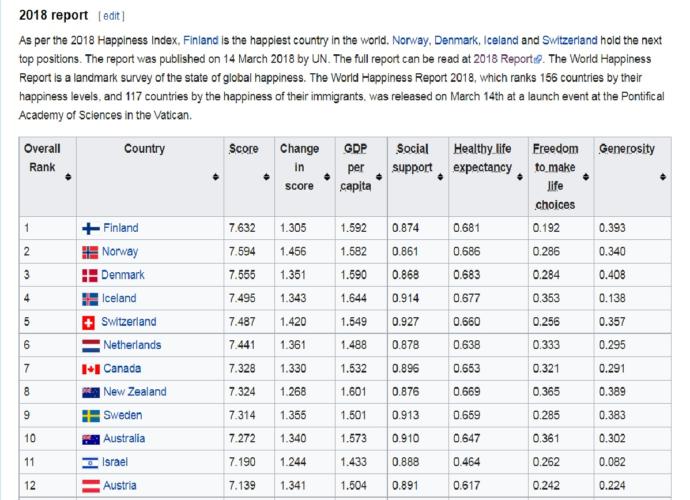Click the Sweden flag icon
This screenshot has height=500, width=690.
[91, 416]
